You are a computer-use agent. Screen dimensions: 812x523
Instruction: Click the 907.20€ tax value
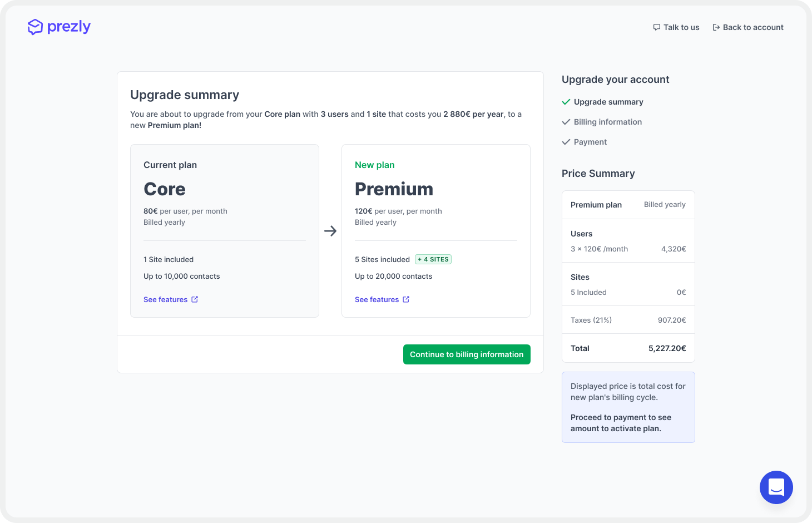[x=672, y=320]
